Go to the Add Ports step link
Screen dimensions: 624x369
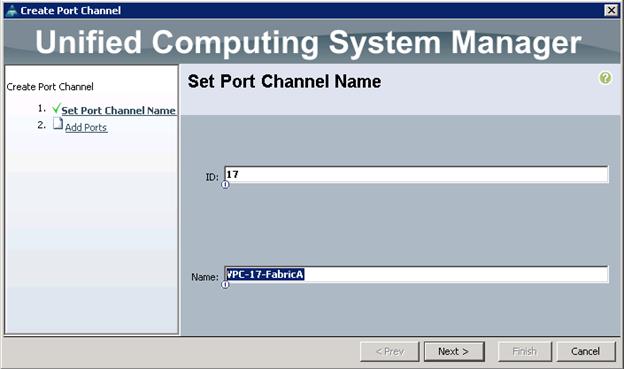point(86,127)
